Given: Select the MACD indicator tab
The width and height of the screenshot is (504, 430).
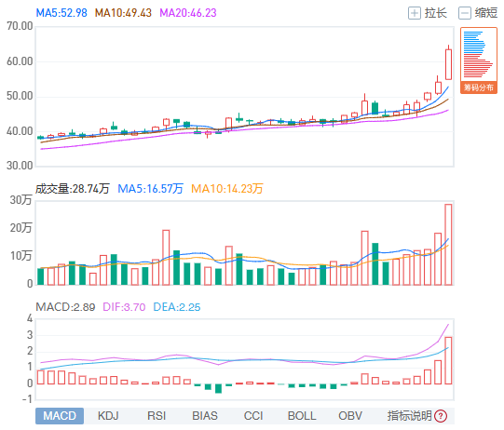Looking at the screenshot, I should point(60,416).
